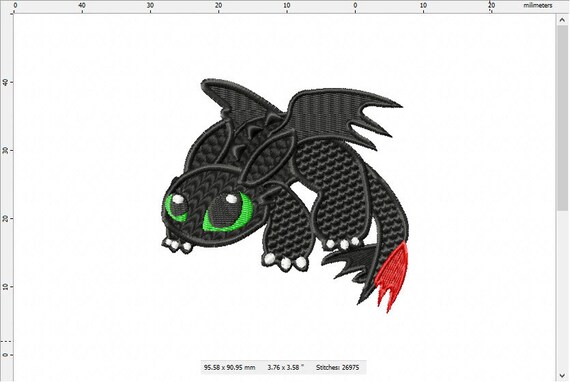Click the vertical scrollbar thumb
The image size is (570, 382).
[x=562, y=118]
